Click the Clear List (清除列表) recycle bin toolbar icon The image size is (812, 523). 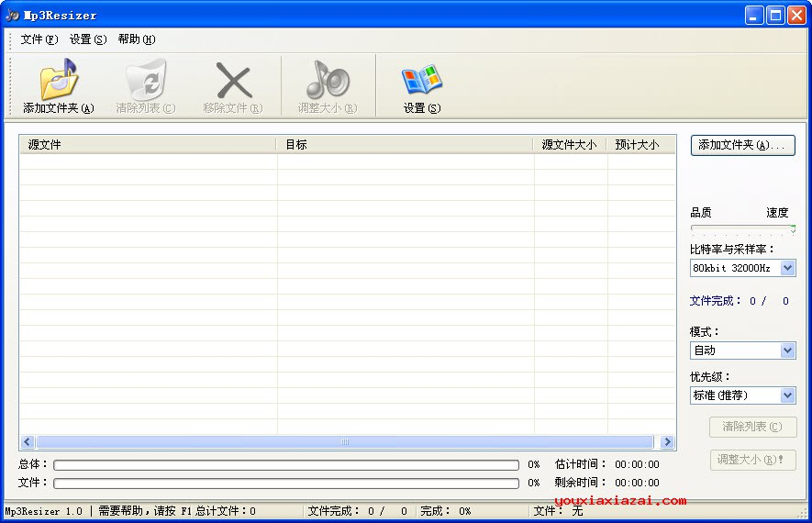145,83
